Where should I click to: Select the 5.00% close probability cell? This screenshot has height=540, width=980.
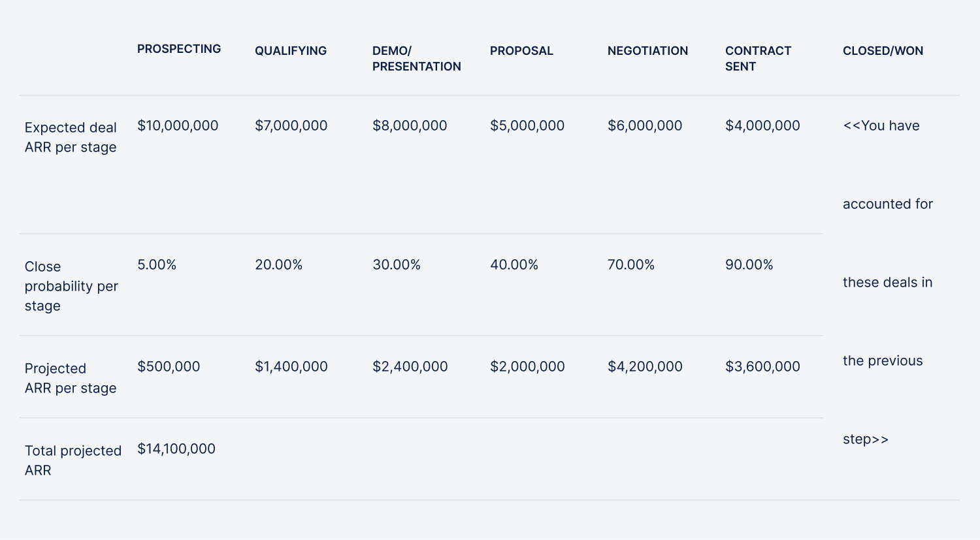point(157,264)
